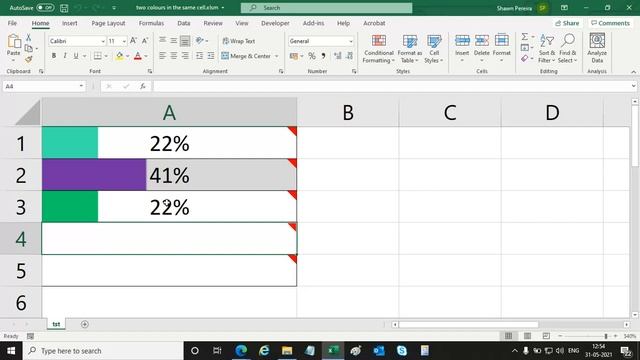The height and width of the screenshot is (360, 640).
Task: Decrease font size with smaller A icon
Action: click(x=144, y=41)
